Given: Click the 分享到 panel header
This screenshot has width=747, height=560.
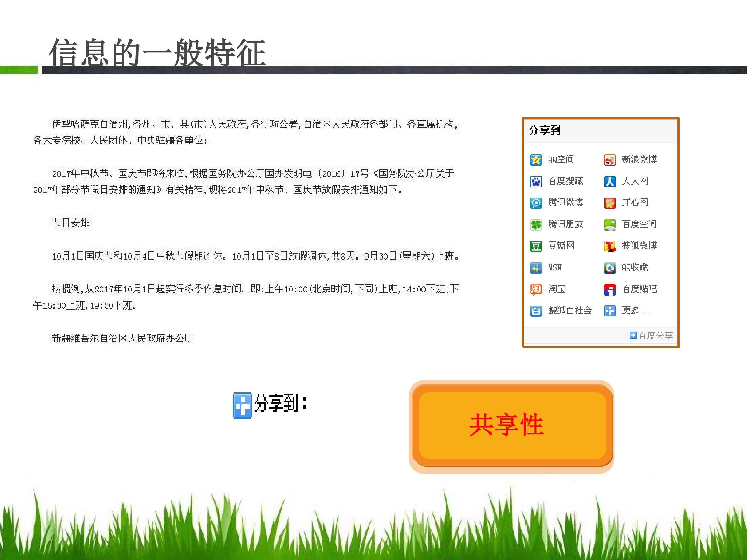Looking at the screenshot, I should click(x=600, y=131).
